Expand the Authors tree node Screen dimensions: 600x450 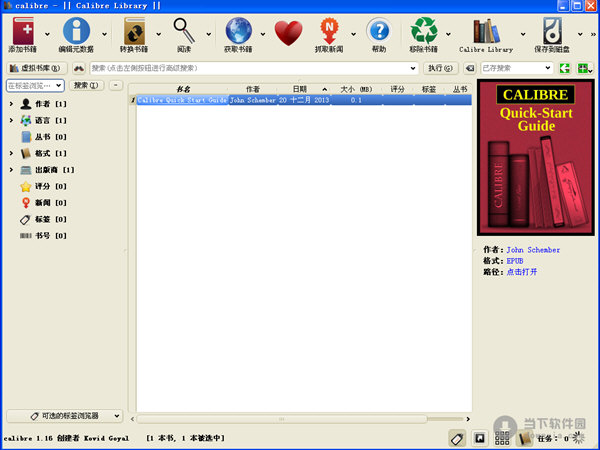pyautogui.click(x=11, y=104)
